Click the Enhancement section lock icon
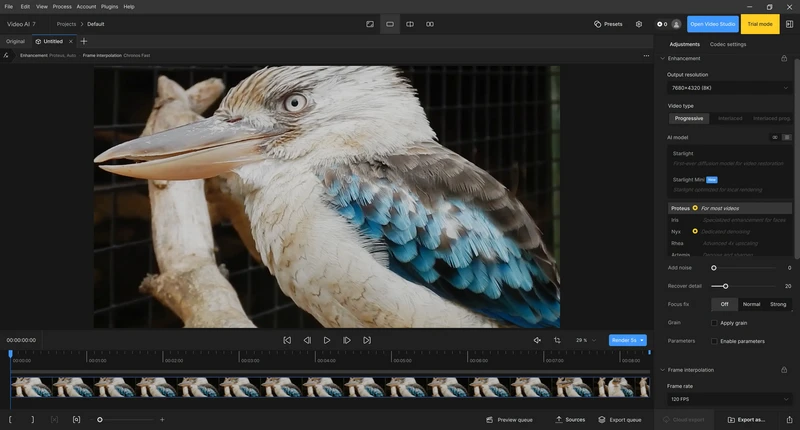Image resolution: width=800 pixels, height=430 pixels. (x=784, y=59)
